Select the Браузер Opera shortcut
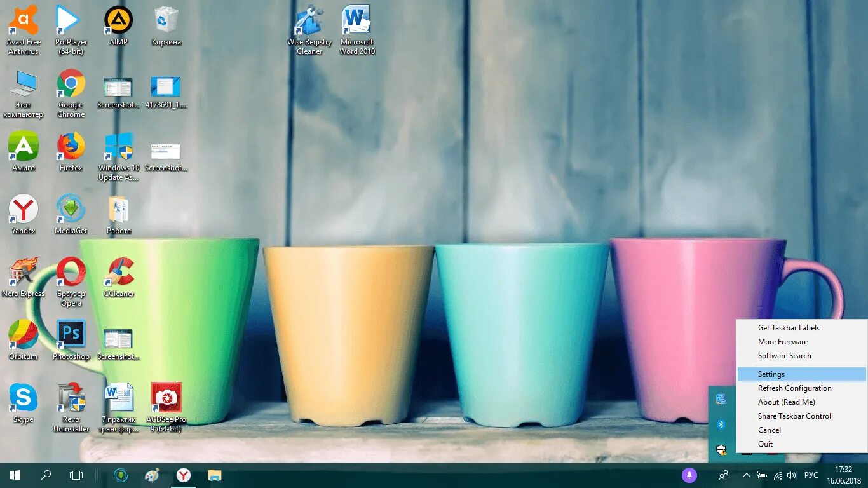This screenshot has width=868, height=488. [71, 282]
